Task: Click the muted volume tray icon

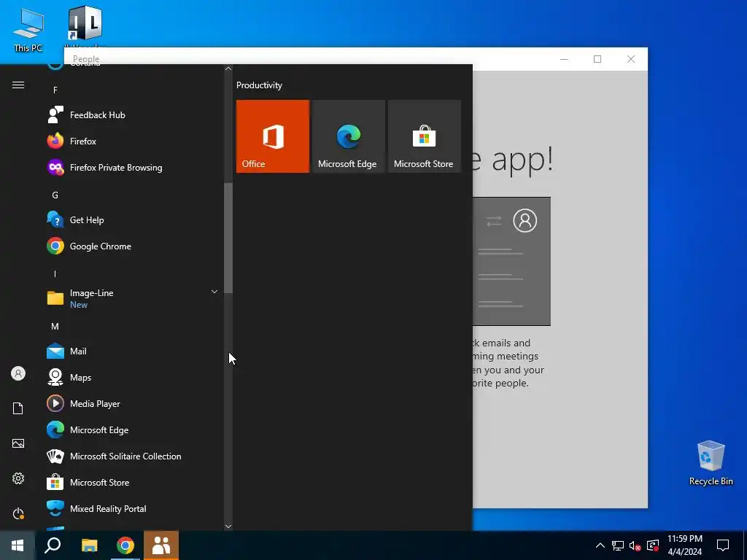Action: pos(635,545)
